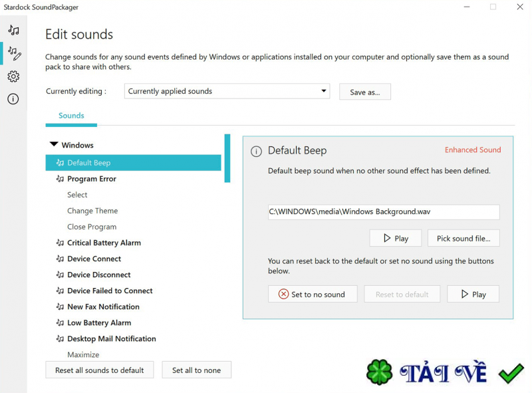This screenshot has width=532, height=393.
Task: Minimize the SoundPackager window
Action: tap(467, 7)
